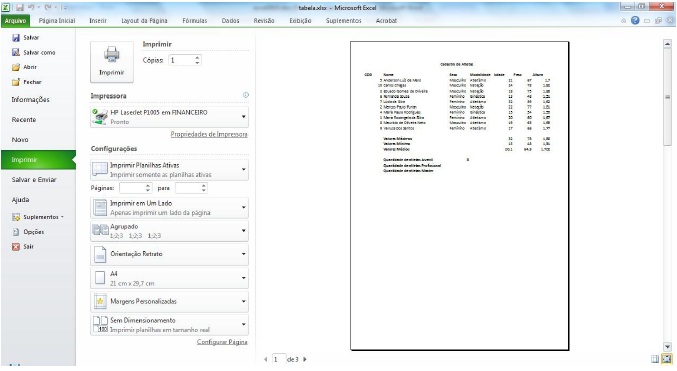Click the Abrir folder icon
Image resolution: width=677 pixels, height=371 pixels.
pyautogui.click(x=16, y=67)
